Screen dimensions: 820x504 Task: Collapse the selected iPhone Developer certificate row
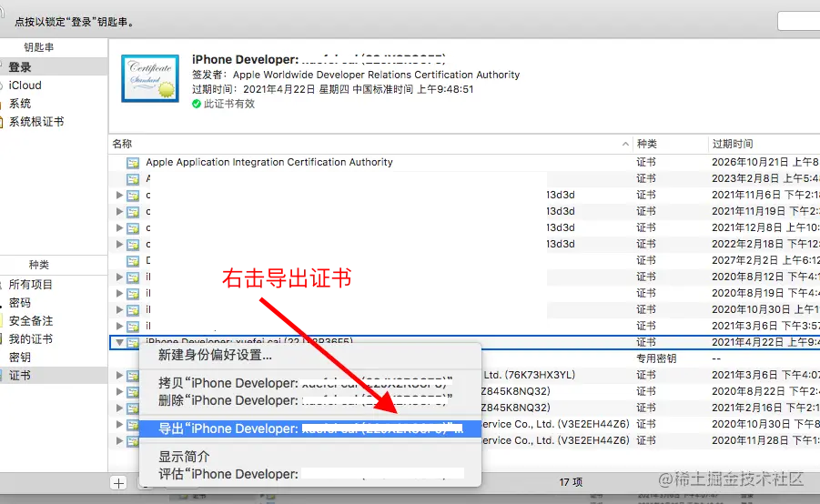119,342
